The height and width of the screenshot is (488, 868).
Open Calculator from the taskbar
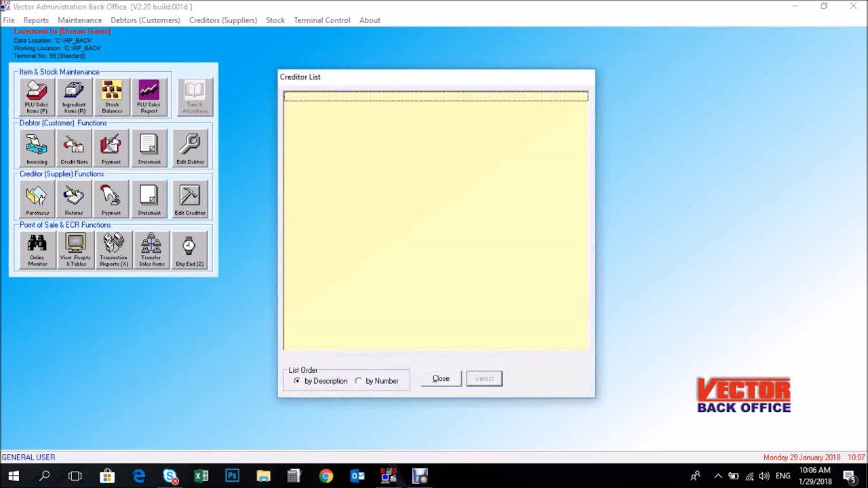(294, 476)
